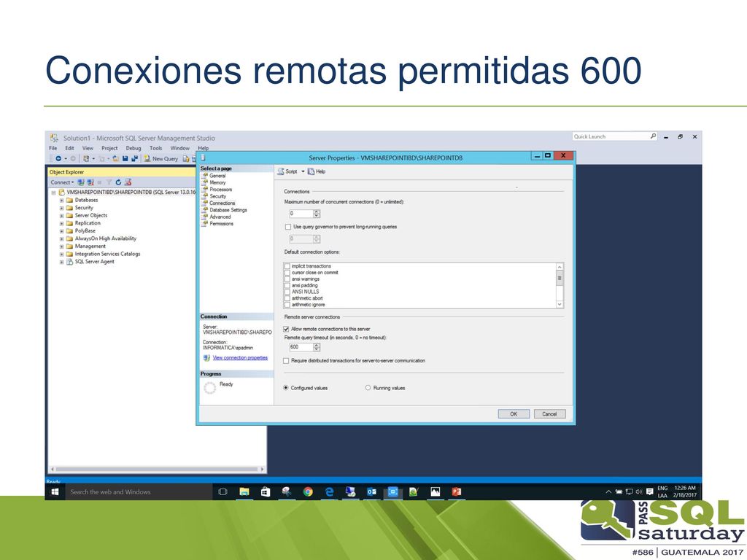Open the Window menu
747x560 pixels.
point(180,148)
